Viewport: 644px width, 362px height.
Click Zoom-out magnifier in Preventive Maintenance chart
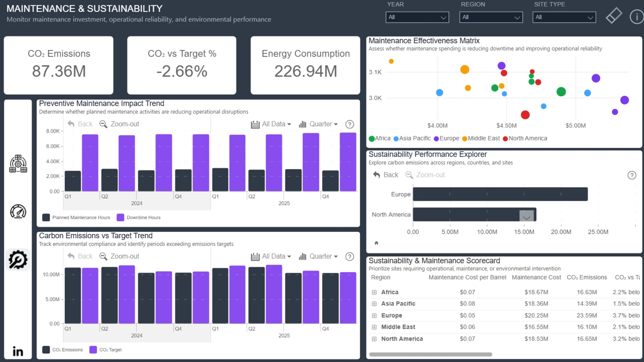click(103, 124)
